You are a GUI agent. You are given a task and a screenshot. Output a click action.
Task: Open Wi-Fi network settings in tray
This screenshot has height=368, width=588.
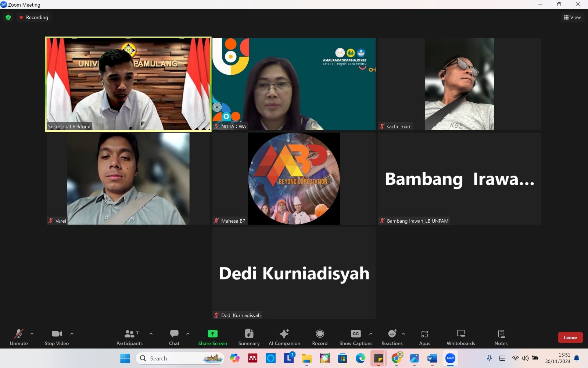coord(516,358)
